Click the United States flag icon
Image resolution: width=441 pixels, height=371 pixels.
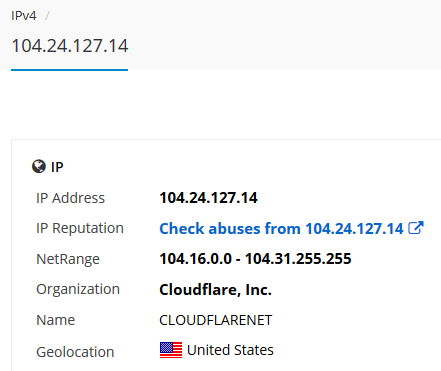(x=171, y=350)
